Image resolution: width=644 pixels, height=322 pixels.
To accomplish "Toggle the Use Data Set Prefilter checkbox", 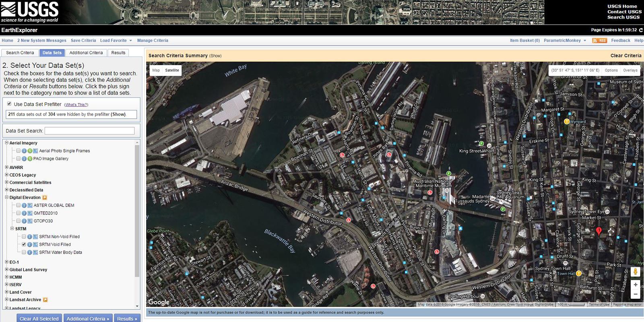I will coord(9,104).
